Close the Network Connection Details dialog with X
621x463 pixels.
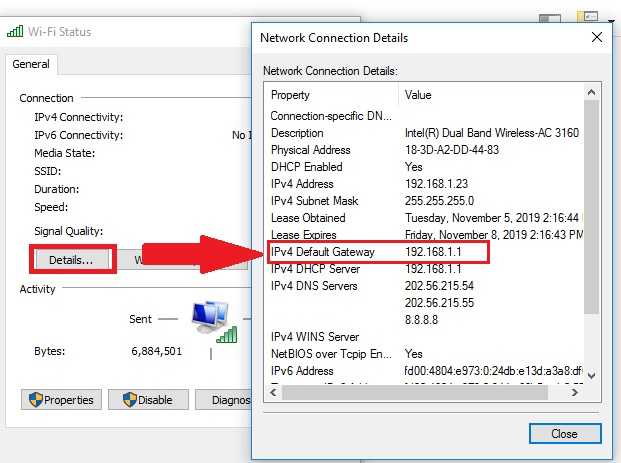click(x=596, y=38)
